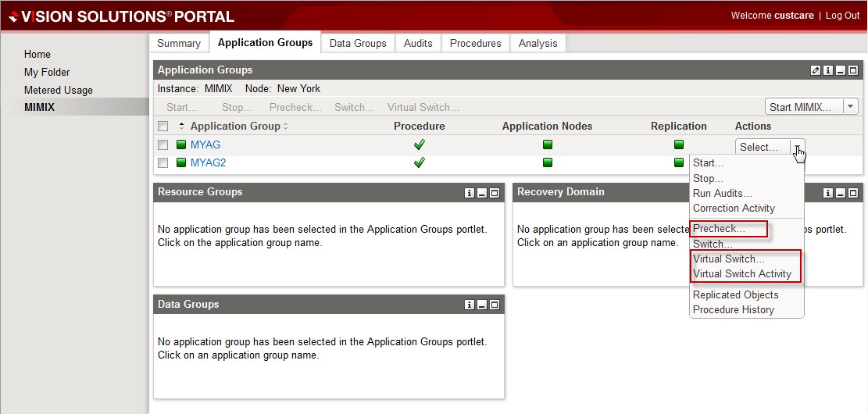Tick the checkbox for MYAG2 row
This screenshot has width=868, height=414.
click(163, 162)
